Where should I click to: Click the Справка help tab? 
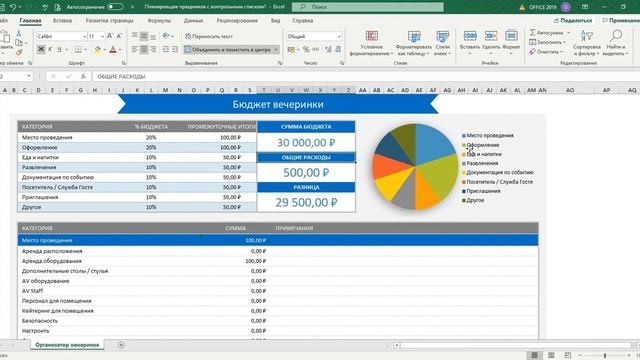302,20
